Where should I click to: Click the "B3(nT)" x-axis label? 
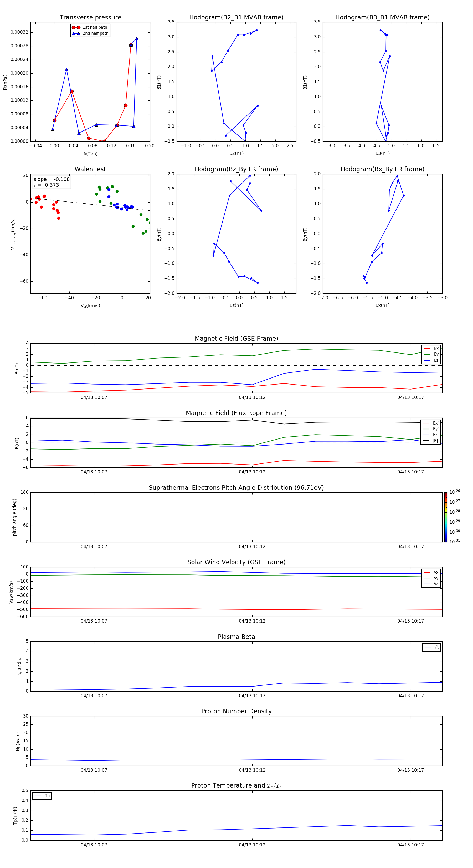(x=382, y=153)
